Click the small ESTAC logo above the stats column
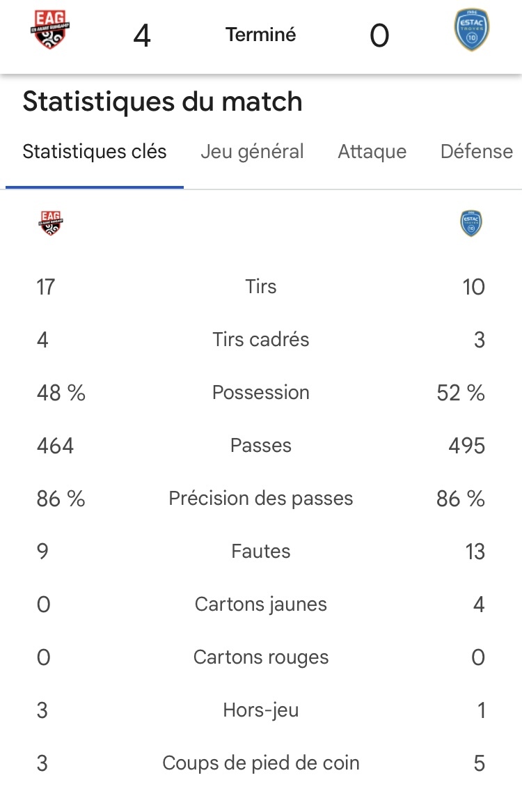The image size is (522, 812). 470,224
